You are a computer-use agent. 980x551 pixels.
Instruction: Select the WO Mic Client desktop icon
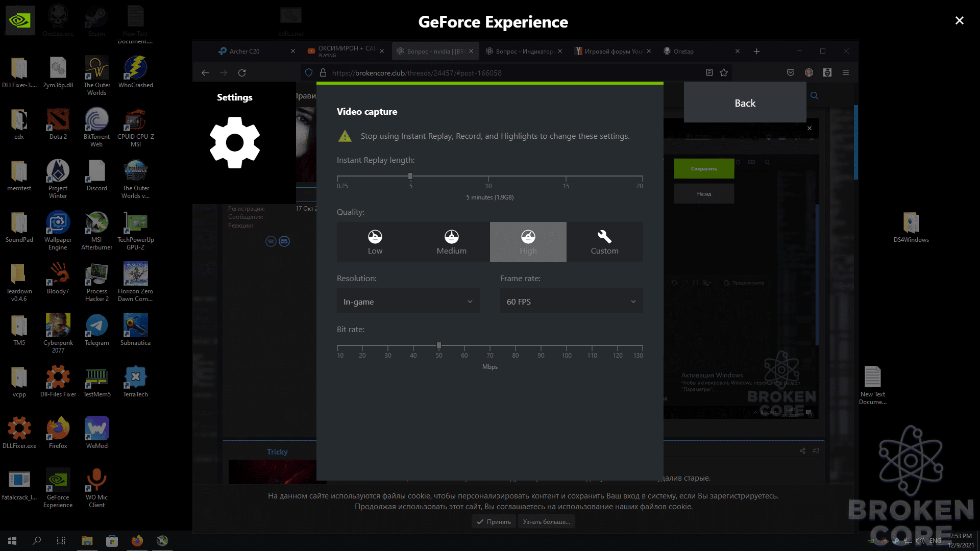97,488
